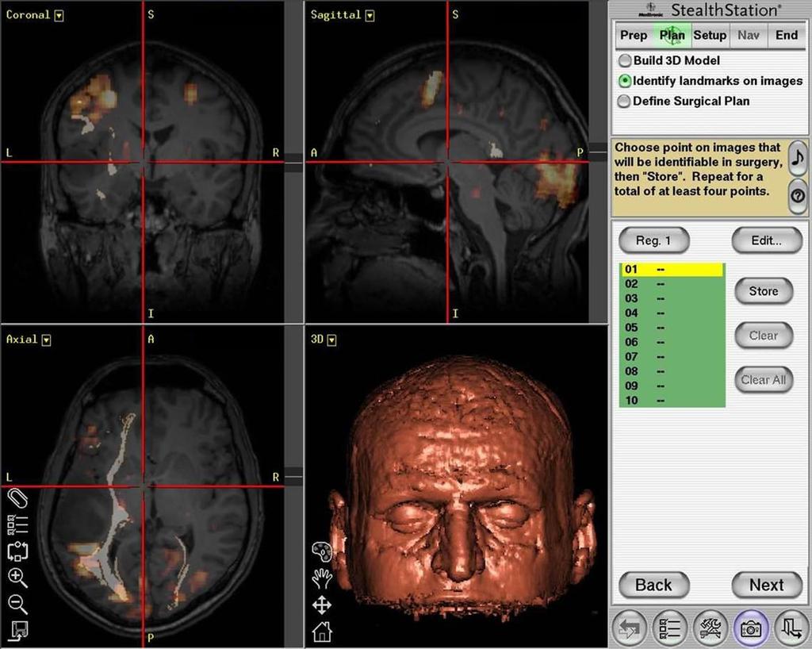Open help with the question mark icon

tap(798, 196)
